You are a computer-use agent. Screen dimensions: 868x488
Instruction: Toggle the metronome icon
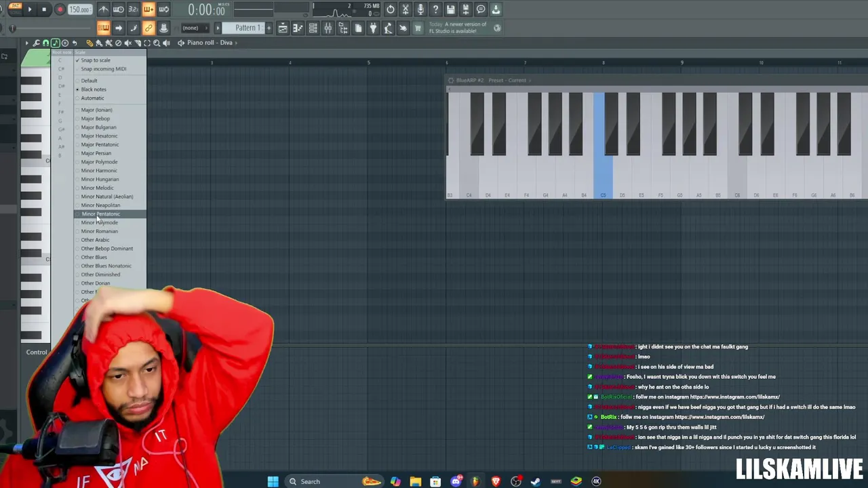(x=103, y=9)
